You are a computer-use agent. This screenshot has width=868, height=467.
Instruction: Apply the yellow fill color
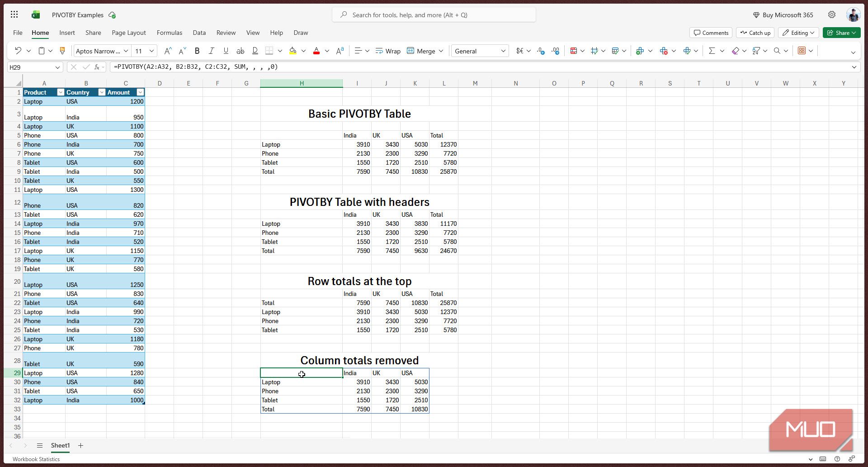tap(293, 51)
